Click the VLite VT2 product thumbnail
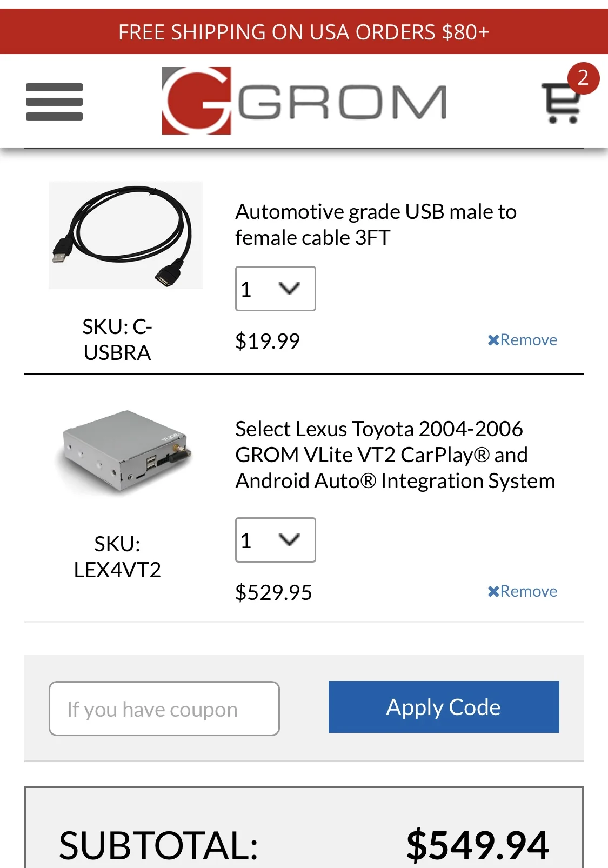Image resolution: width=608 pixels, height=868 pixels. point(125,451)
